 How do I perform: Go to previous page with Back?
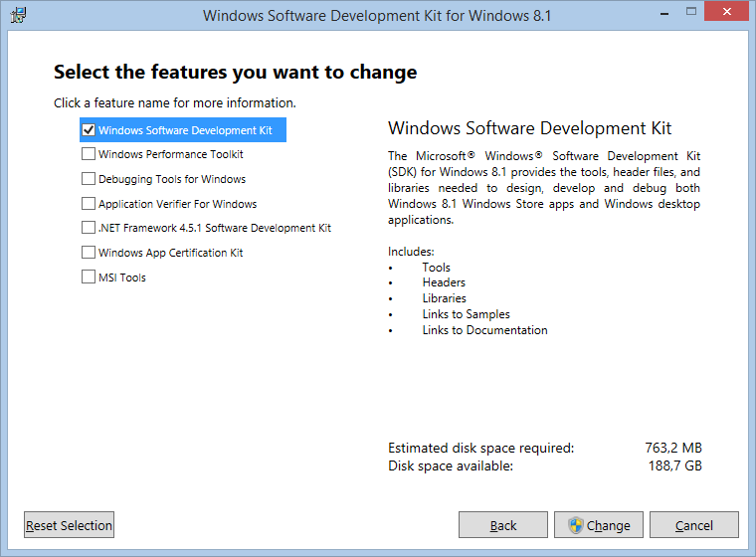tap(503, 525)
